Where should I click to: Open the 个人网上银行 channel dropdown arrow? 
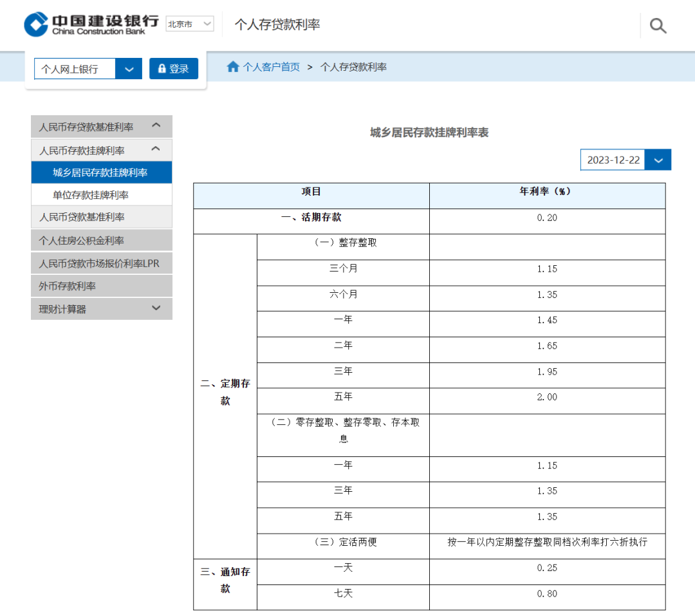pos(129,68)
